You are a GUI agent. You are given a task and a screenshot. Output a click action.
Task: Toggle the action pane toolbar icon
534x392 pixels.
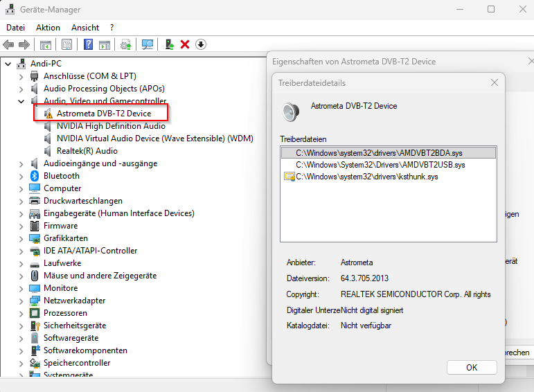point(105,44)
